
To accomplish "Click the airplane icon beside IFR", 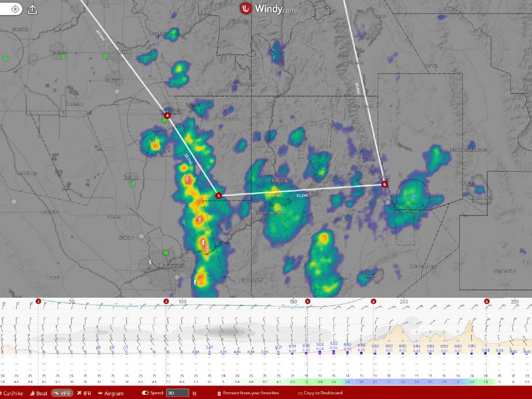I will [x=79, y=393].
